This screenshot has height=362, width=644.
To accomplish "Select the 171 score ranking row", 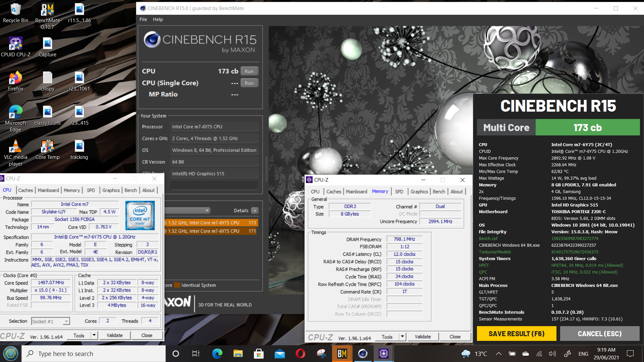I will coord(211,231).
